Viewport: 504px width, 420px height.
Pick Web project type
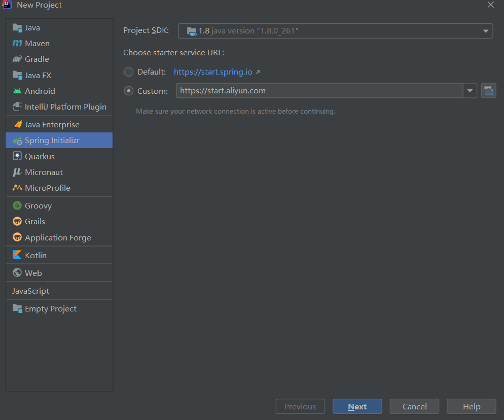pyautogui.click(x=59, y=273)
